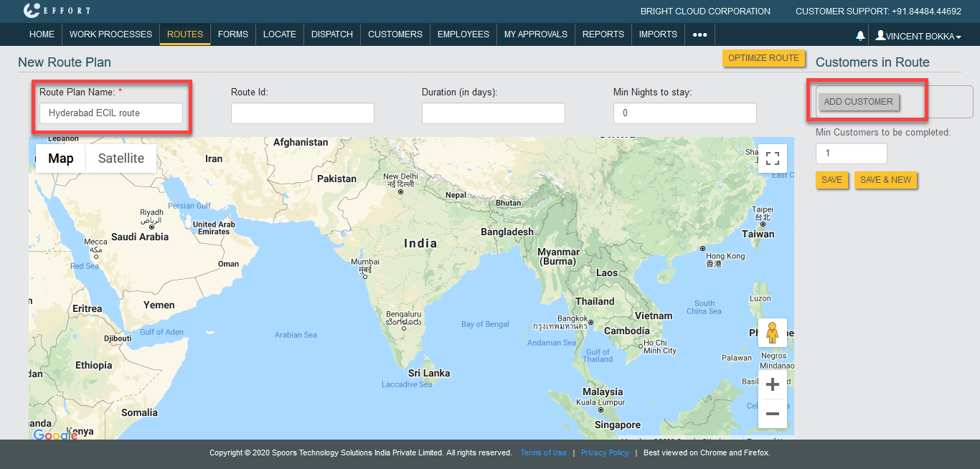Expand the Vincent Bokka user dropdown
This screenshot has width=980, height=469.
pyautogui.click(x=918, y=36)
